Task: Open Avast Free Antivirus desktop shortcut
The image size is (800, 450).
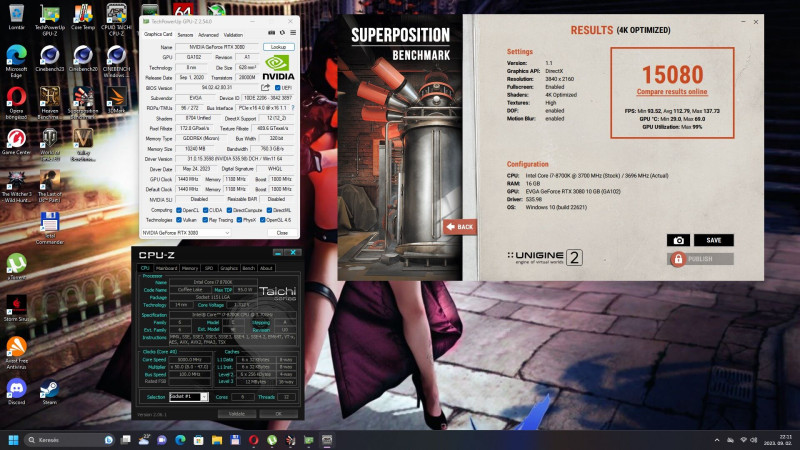Action: tap(16, 353)
